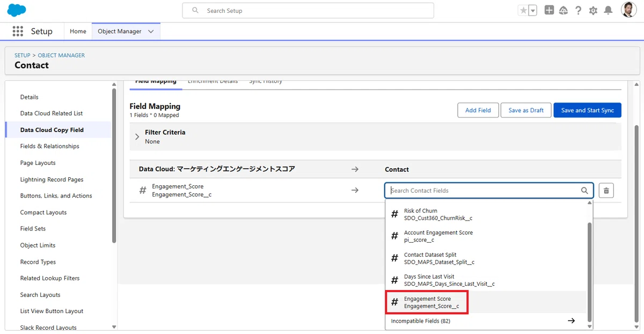Image resolution: width=644 pixels, height=334 pixels.
Task: Follow the OBJECT MANAGER breadcrumb link
Action: [61, 55]
